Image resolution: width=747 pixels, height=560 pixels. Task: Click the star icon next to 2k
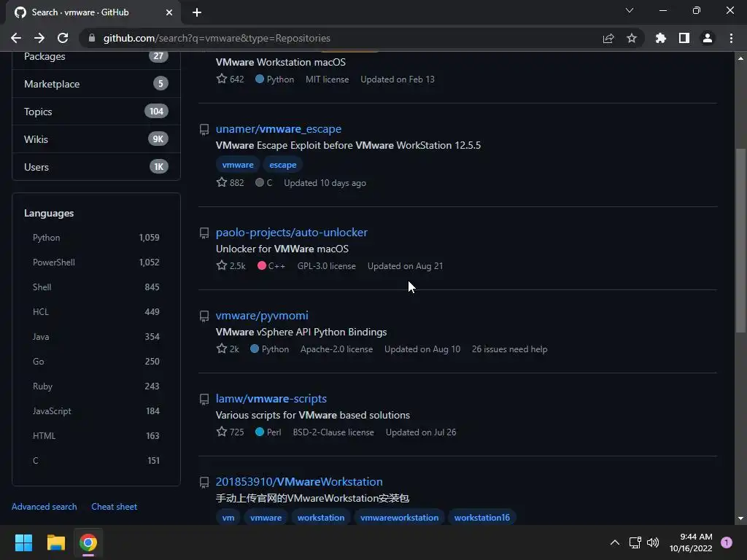point(222,349)
